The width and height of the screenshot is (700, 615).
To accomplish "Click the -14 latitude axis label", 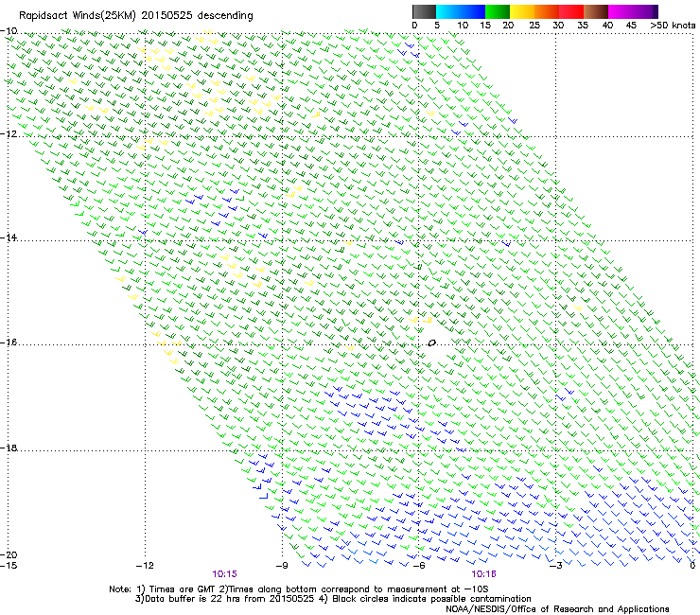I will [x=9, y=237].
